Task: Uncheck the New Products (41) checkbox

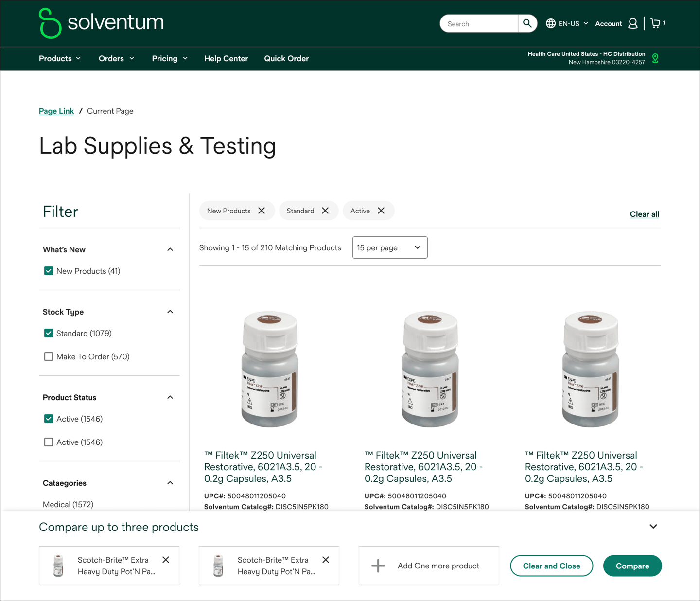Action: (49, 271)
